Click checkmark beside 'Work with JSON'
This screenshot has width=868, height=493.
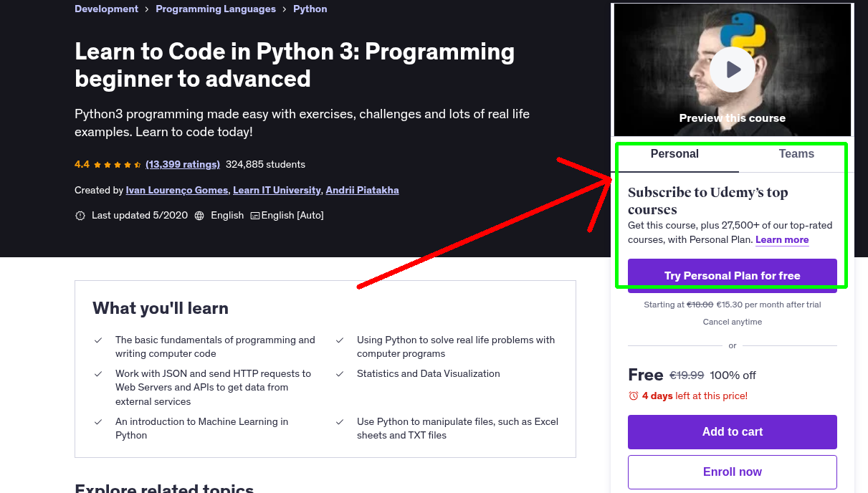point(98,374)
